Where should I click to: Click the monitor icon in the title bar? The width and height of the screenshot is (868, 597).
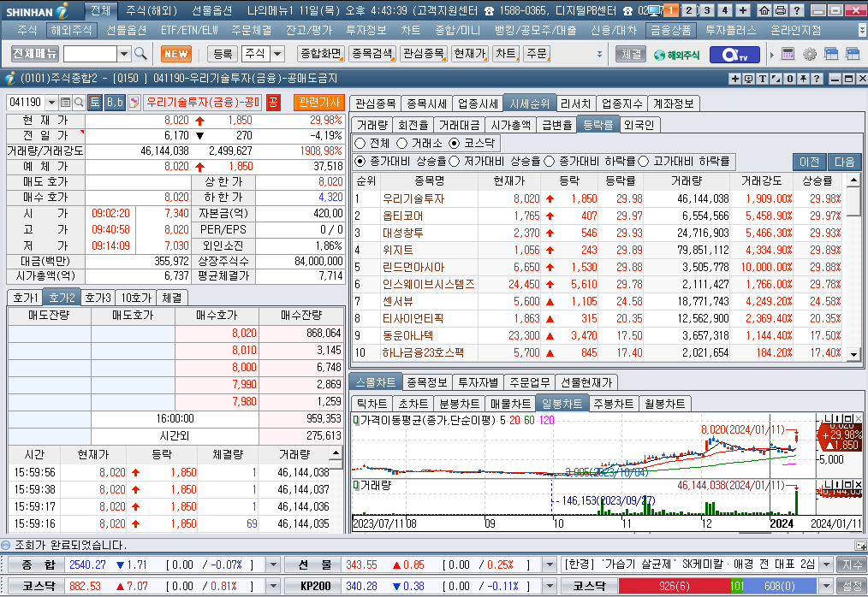tap(654, 10)
